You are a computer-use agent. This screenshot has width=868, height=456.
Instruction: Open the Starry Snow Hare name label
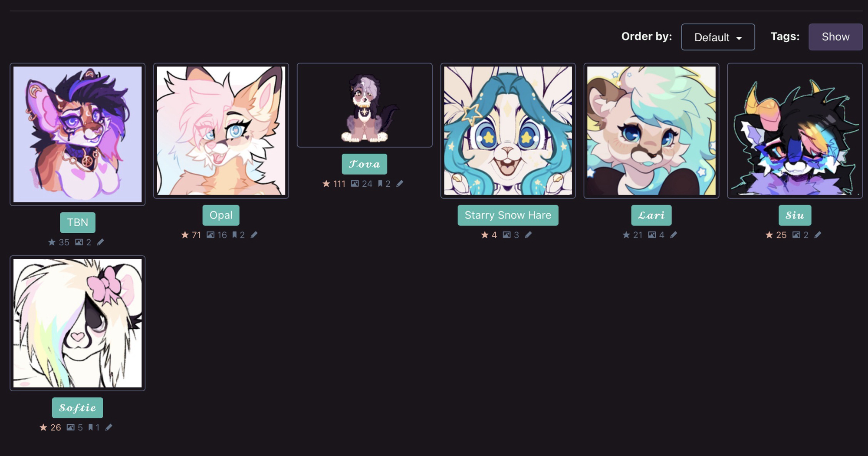coord(508,215)
